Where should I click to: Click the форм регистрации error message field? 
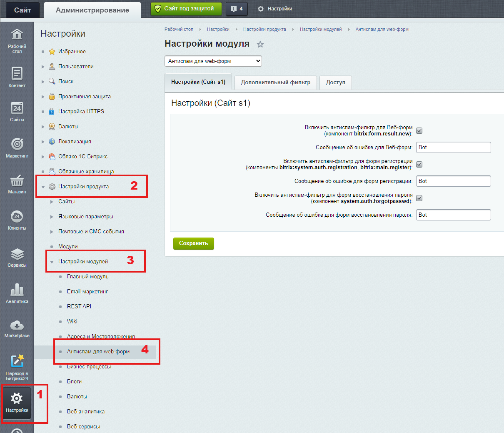pos(454,181)
